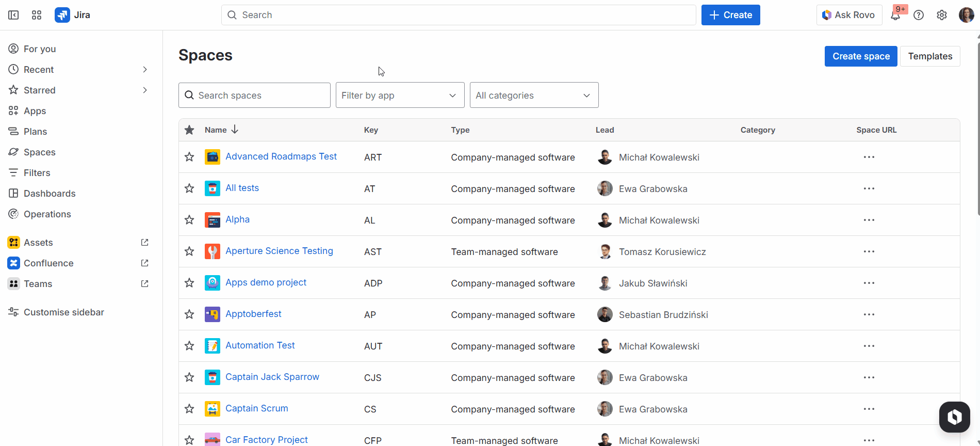
Task: Click the star column header icon
Action: click(189, 130)
